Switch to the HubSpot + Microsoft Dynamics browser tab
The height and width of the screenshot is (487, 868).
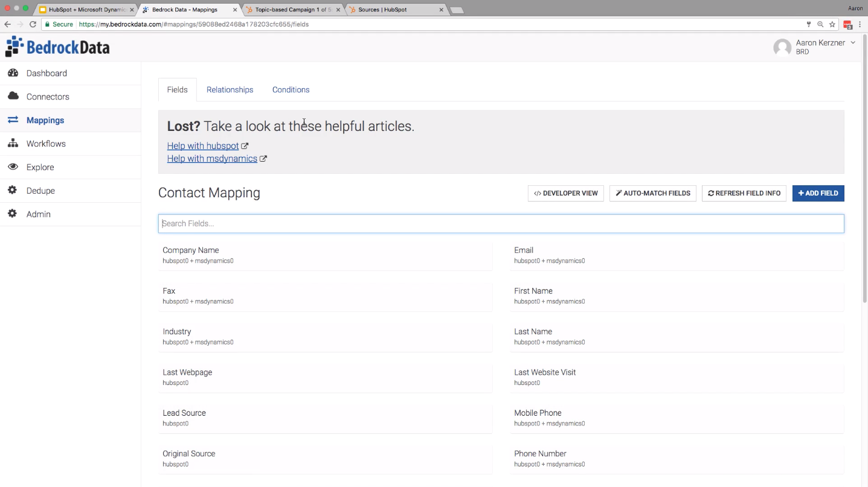85,10
